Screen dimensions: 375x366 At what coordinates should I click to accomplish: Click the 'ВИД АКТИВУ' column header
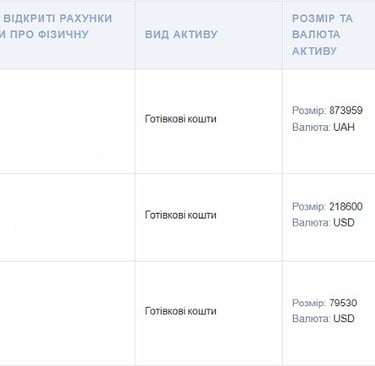[181, 34]
